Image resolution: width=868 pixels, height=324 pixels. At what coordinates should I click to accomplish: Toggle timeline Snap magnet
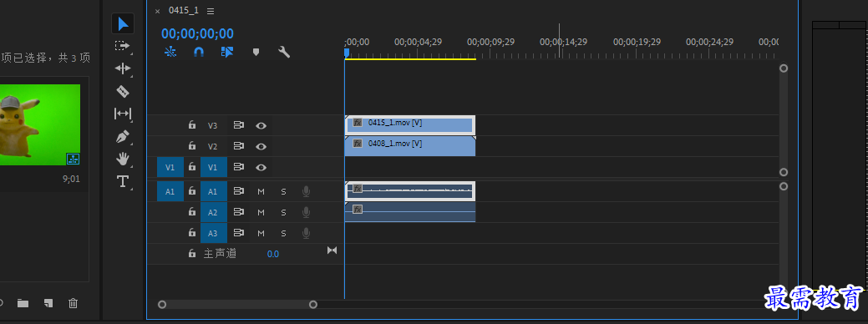click(x=199, y=52)
